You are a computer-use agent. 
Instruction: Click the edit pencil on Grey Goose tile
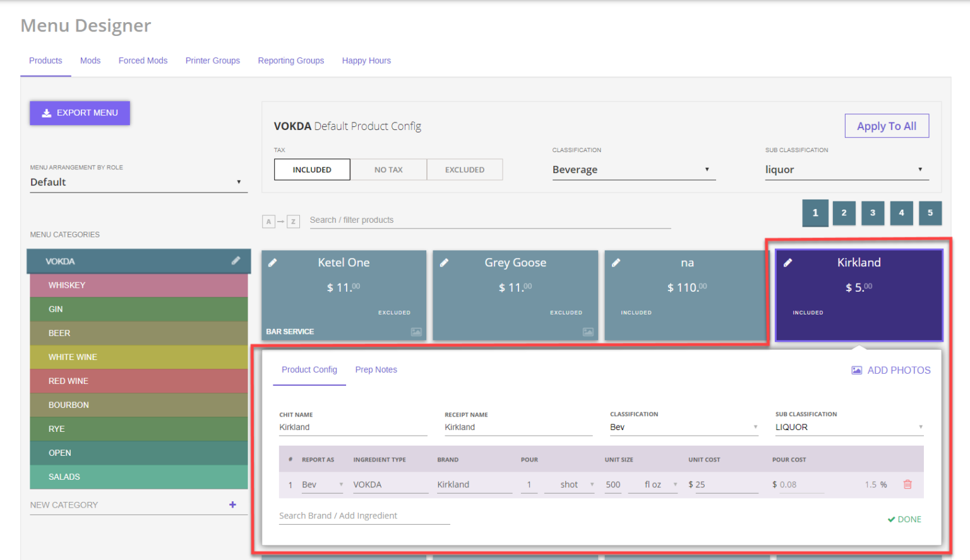[445, 263]
